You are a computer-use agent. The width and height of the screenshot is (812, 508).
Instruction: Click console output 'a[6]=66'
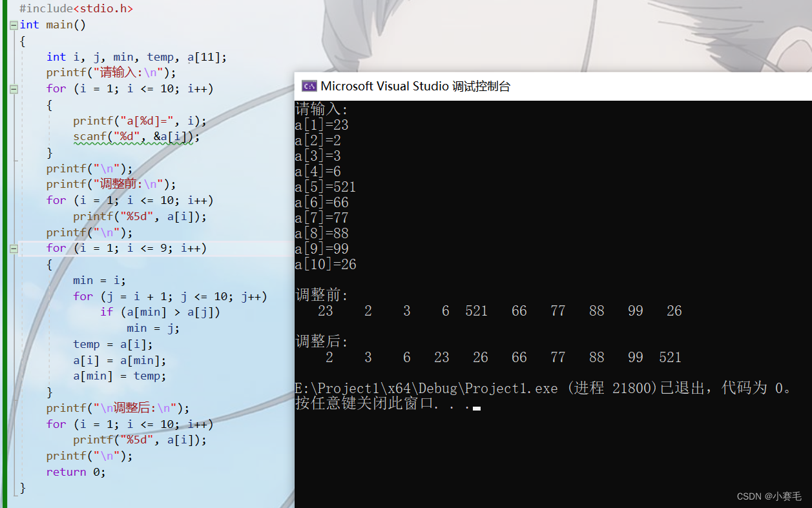(x=322, y=202)
